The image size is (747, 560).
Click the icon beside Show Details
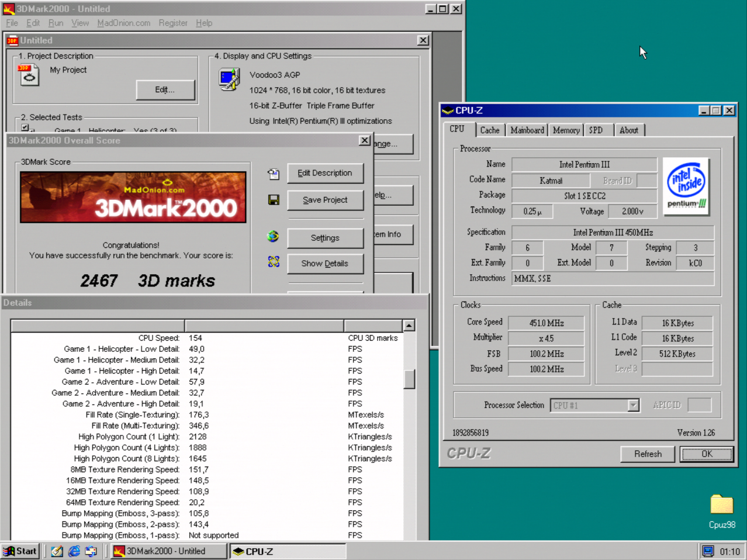(274, 261)
